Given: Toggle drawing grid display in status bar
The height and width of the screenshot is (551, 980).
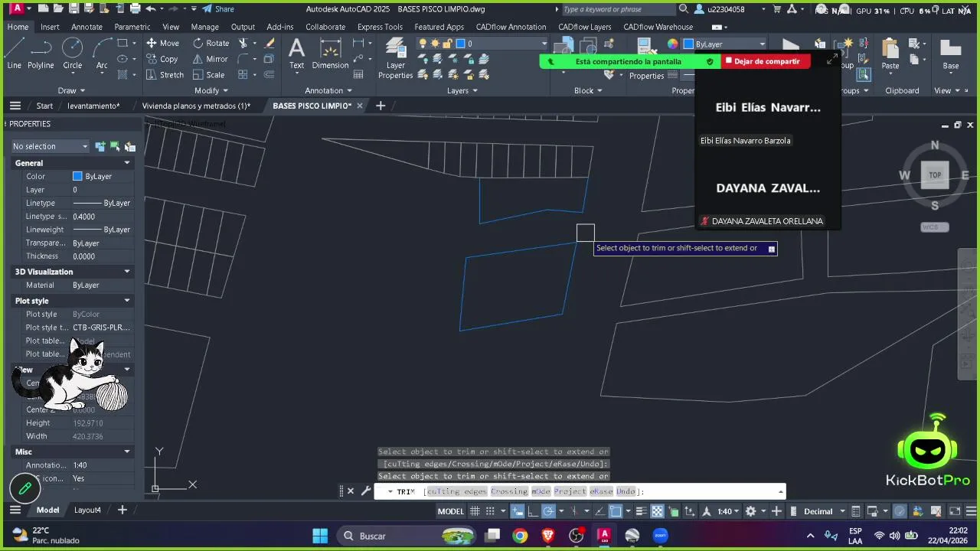Looking at the screenshot, I should (x=475, y=511).
